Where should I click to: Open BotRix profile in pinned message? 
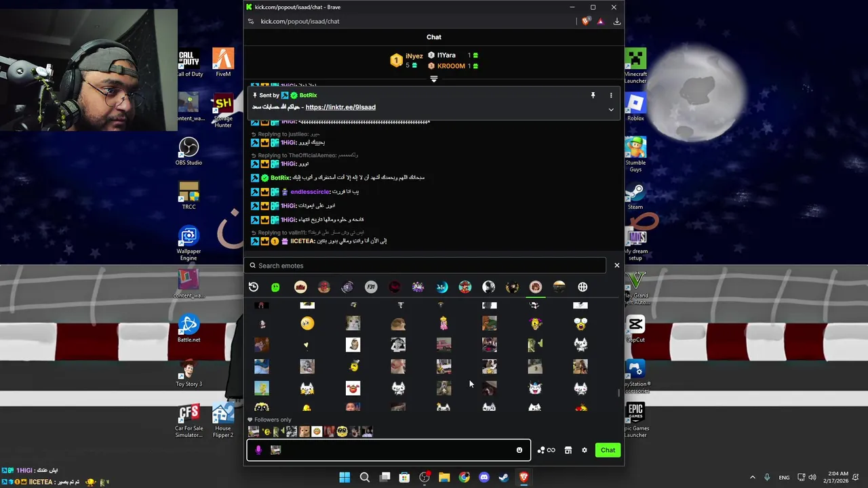(308, 96)
